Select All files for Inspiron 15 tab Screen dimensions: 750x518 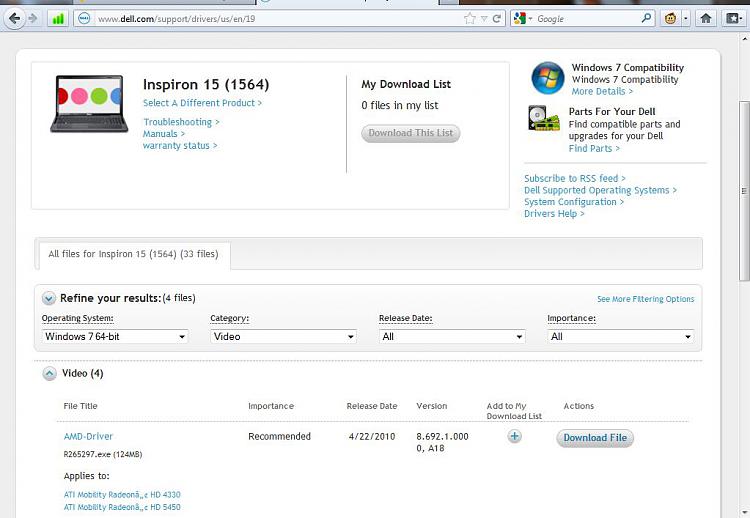(134, 254)
